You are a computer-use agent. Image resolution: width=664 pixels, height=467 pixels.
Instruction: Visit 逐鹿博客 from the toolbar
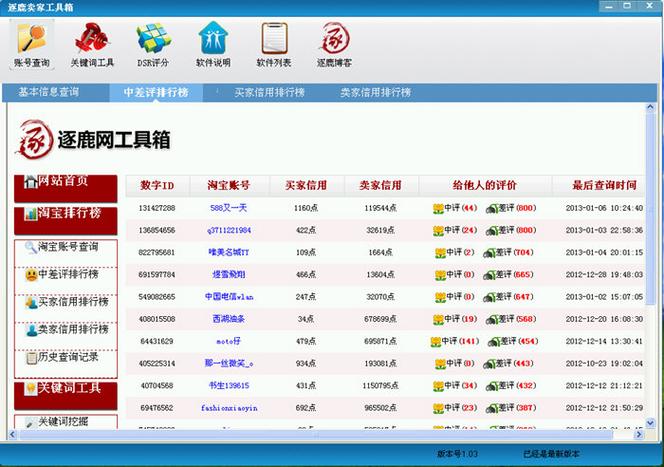[x=334, y=45]
